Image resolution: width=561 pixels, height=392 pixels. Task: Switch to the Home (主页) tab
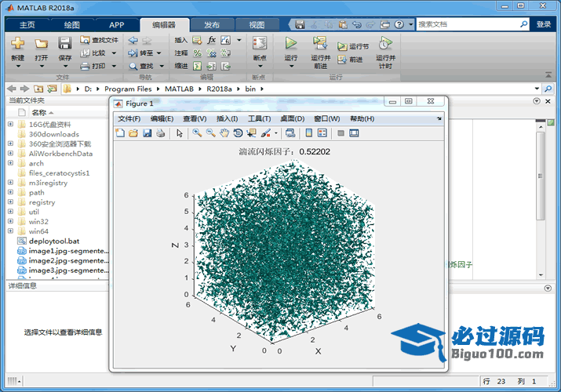point(27,24)
